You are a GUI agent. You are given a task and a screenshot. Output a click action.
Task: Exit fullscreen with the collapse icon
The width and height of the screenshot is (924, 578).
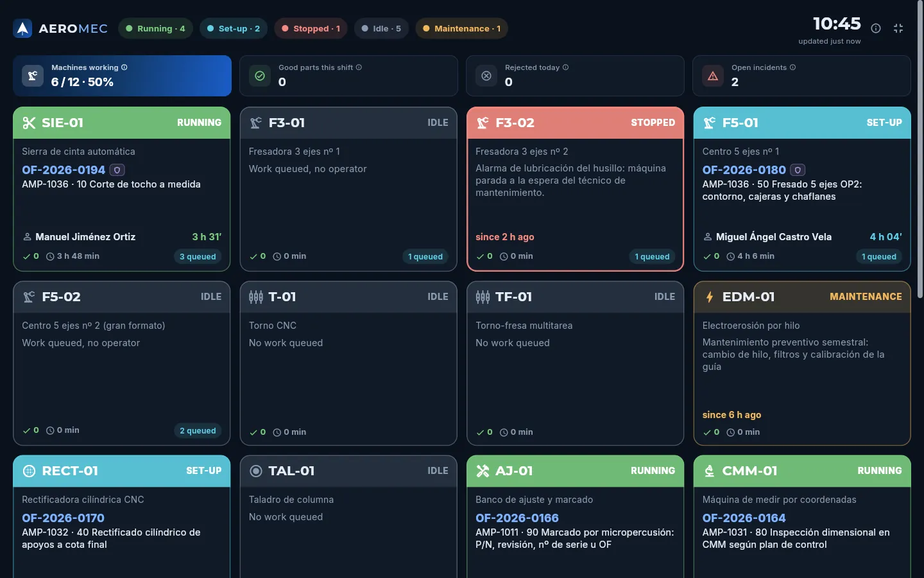click(898, 28)
